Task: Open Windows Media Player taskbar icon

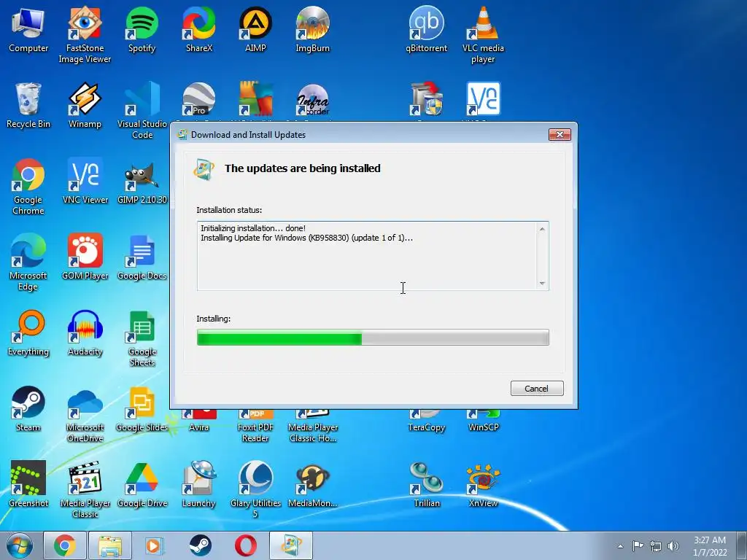Action: pos(155,545)
